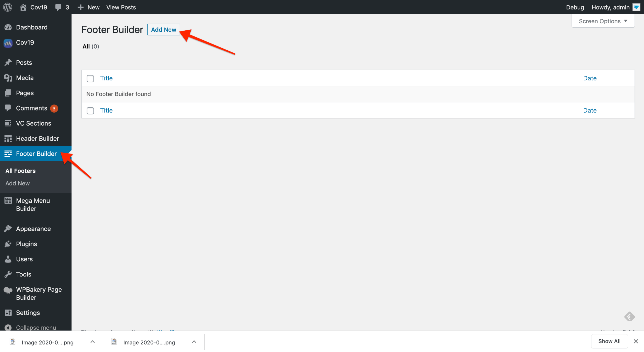Screen dimensions: 644x352
Task: Expand first downloaded image file chevron
Action: (93, 342)
